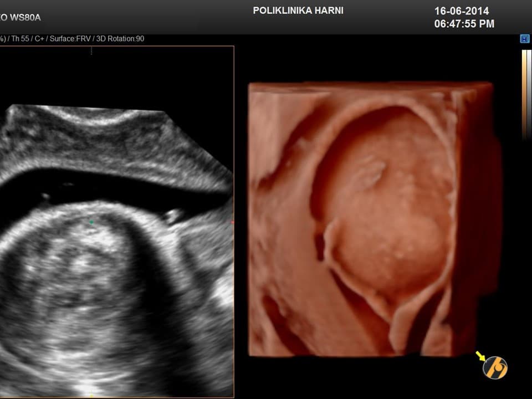The image size is (532, 399).
Task: Click the circular orange orientation icon
Action: click(495, 367)
